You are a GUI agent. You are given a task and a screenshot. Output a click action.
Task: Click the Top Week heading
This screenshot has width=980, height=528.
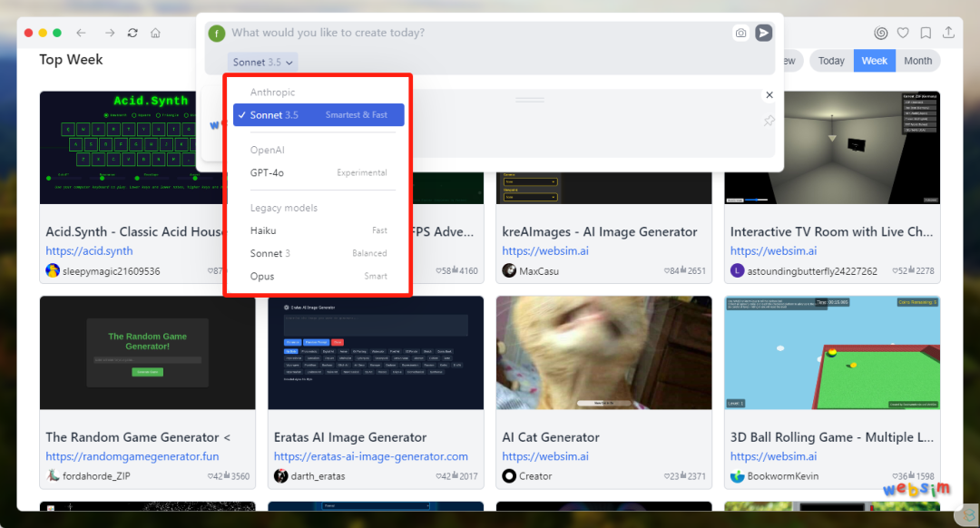coord(71,59)
